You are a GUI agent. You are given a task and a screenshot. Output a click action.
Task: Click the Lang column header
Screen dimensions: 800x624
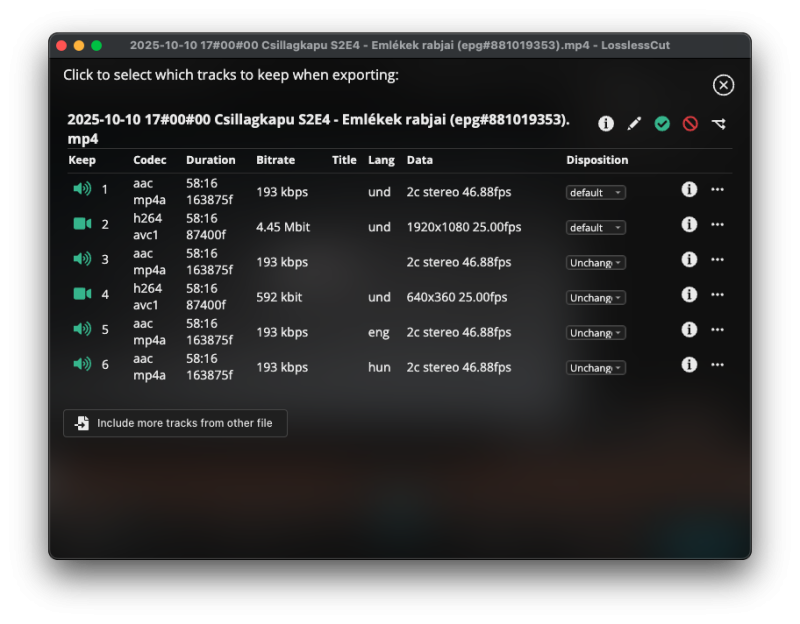(x=381, y=160)
